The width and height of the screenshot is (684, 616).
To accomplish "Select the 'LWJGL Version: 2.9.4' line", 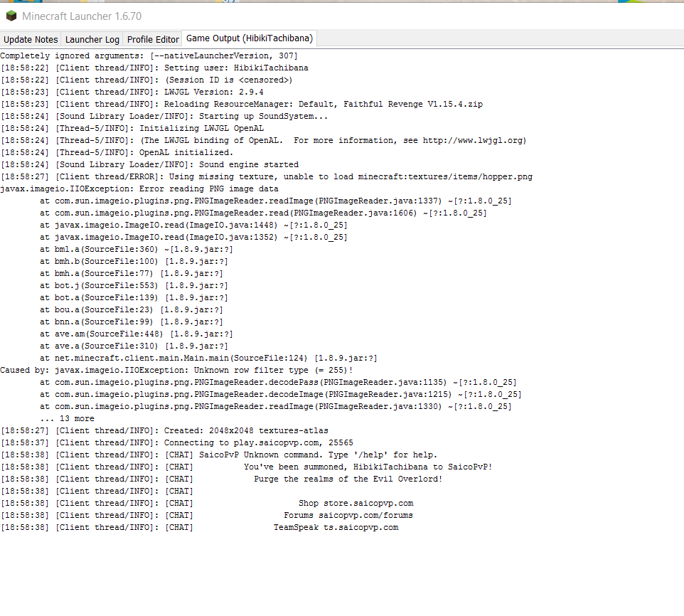I will [132, 92].
